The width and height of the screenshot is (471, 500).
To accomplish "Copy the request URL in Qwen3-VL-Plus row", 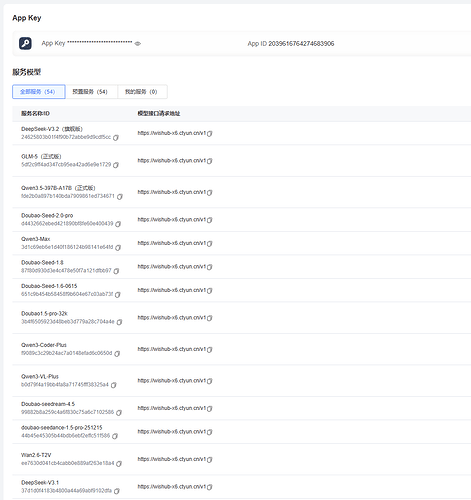I will pos(210,381).
